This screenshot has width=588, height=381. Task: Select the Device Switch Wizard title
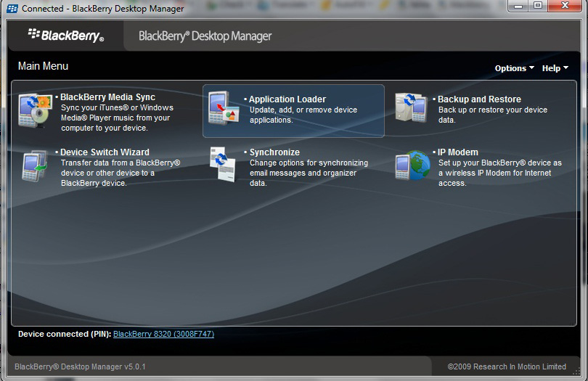click(x=105, y=152)
